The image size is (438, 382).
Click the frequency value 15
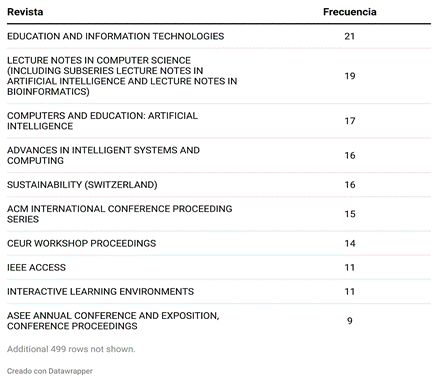(350, 214)
